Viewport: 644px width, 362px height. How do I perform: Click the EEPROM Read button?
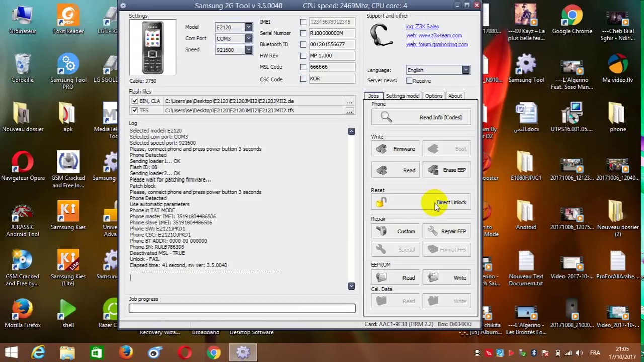(x=395, y=278)
